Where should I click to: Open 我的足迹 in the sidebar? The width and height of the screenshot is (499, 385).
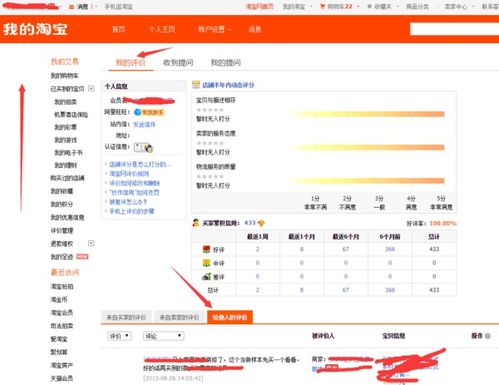point(62,257)
